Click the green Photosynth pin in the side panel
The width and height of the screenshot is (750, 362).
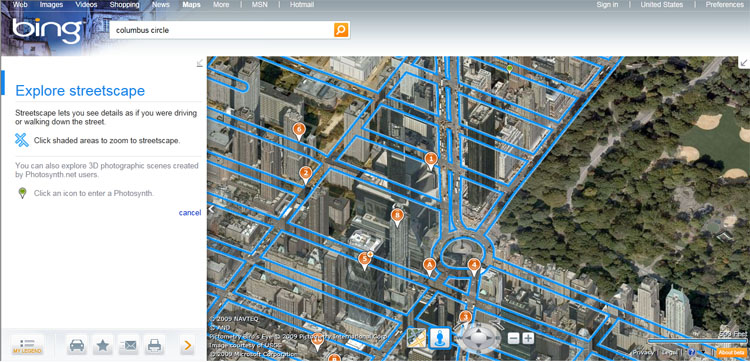pyautogui.click(x=22, y=193)
